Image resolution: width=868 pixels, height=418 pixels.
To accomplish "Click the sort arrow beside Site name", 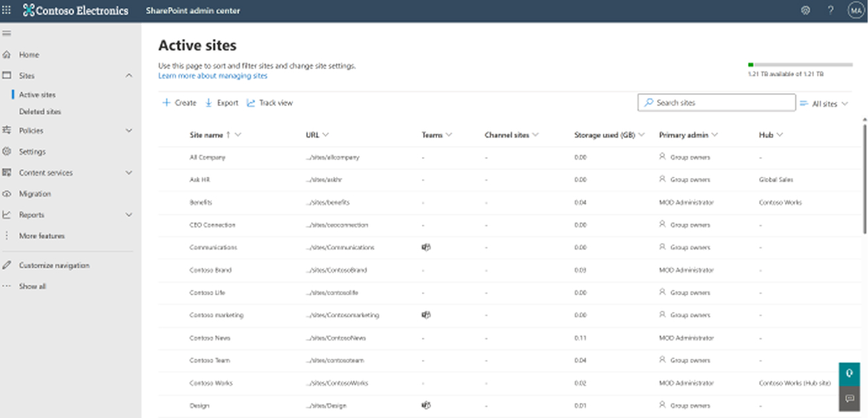I will 228,135.
